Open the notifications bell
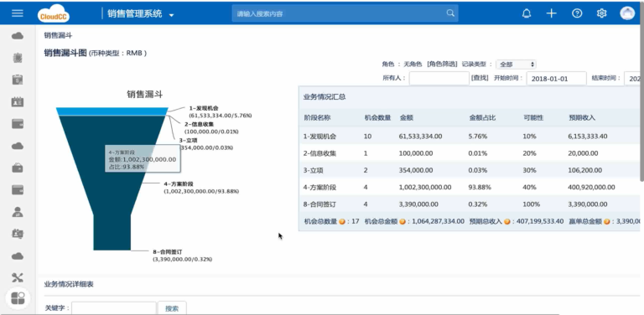Screen dimensions: 644x315 526,13
